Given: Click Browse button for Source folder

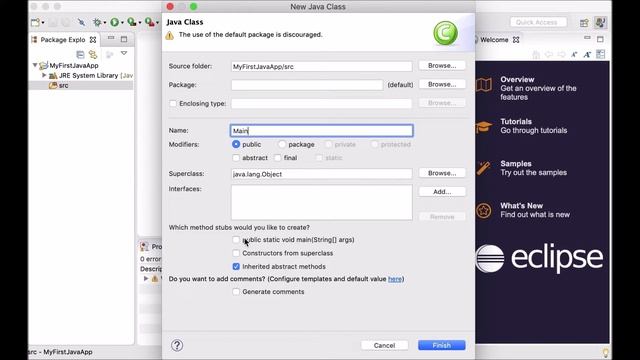Looking at the screenshot, I should tap(442, 66).
